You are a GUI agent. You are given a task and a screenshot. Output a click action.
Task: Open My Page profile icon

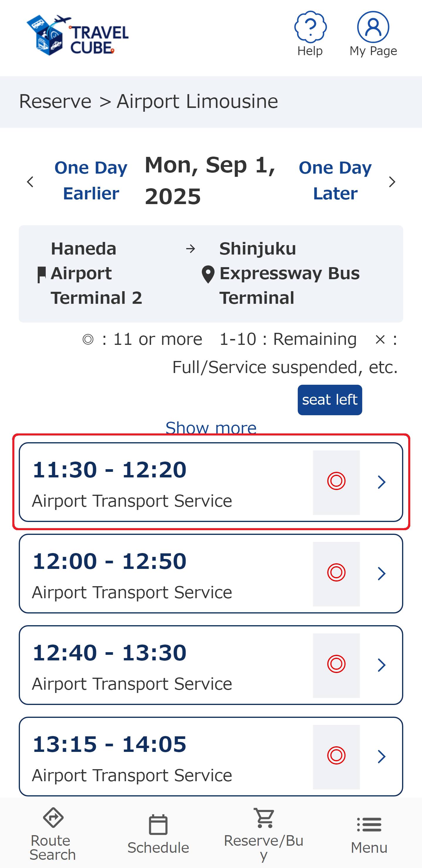click(x=373, y=27)
